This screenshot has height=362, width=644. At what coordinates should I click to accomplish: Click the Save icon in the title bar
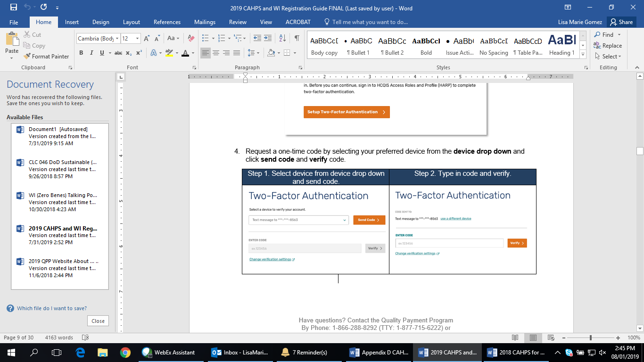(14, 8)
